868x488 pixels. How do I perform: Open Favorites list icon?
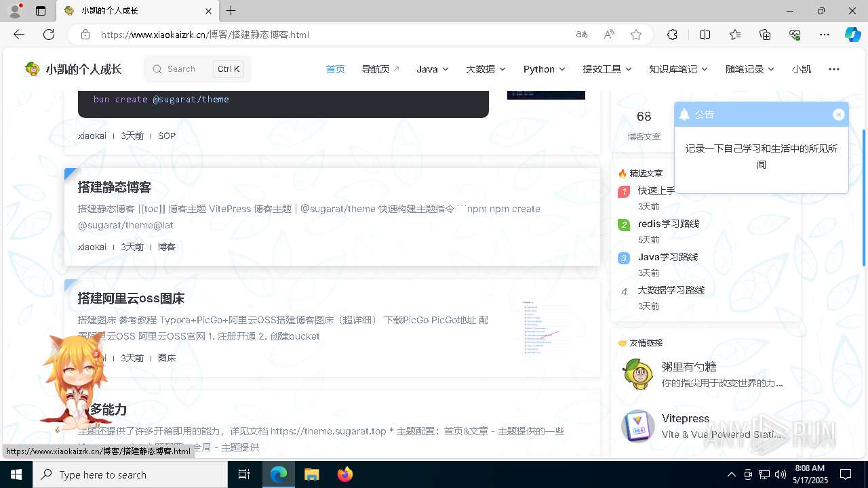[x=735, y=35]
